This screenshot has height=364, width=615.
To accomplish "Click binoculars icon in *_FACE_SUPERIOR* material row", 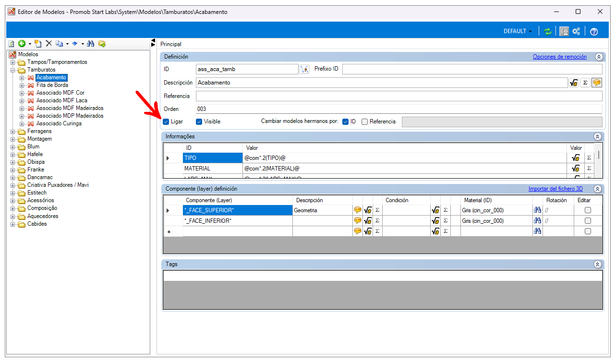I will click(538, 210).
